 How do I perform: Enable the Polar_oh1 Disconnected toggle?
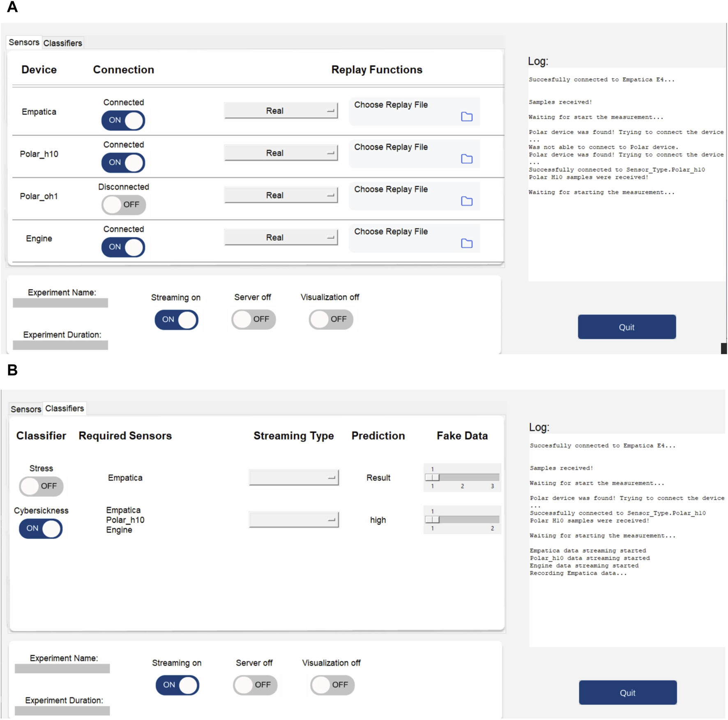(123, 205)
